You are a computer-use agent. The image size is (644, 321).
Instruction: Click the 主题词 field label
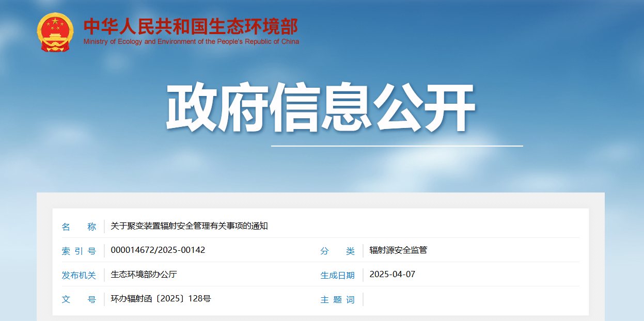[337, 299]
